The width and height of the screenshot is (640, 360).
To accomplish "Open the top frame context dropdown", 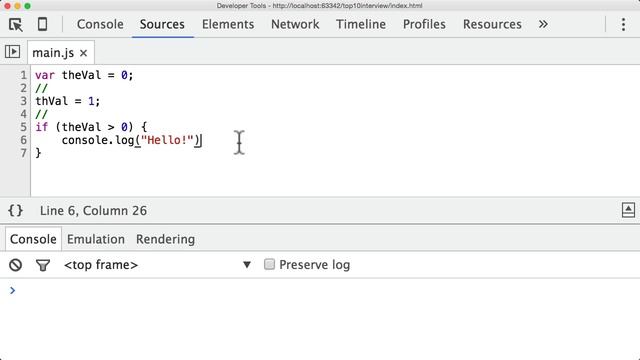I will point(157,265).
